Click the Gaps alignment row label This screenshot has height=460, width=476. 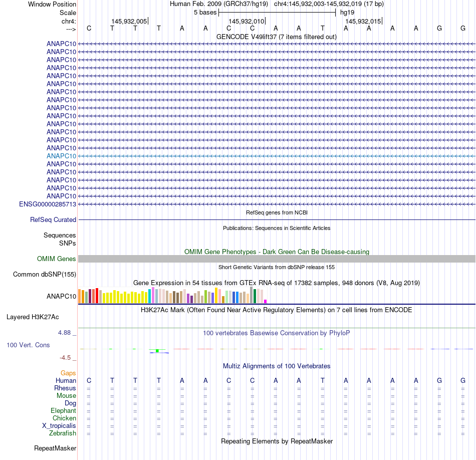(x=68, y=373)
